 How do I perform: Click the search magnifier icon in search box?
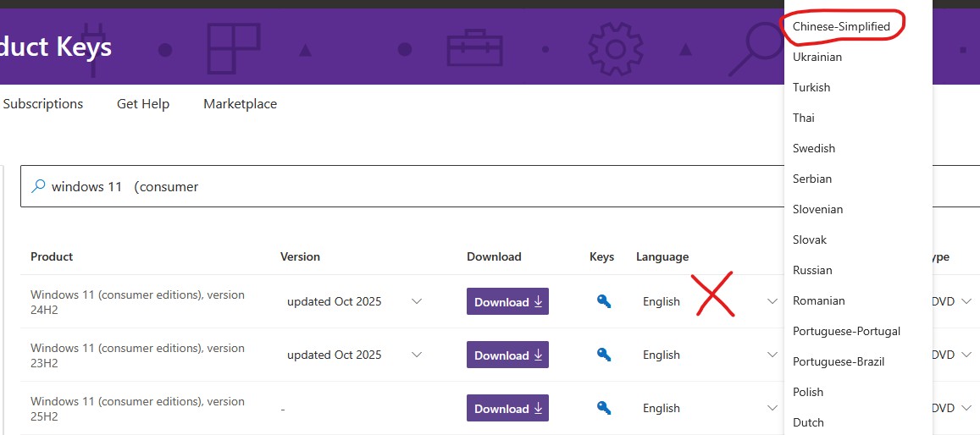tap(38, 186)
